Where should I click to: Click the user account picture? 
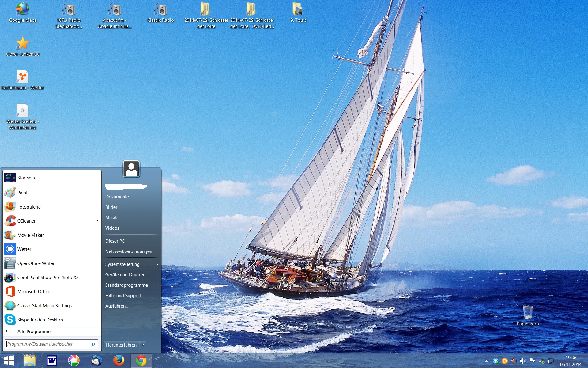click(131, 169)
